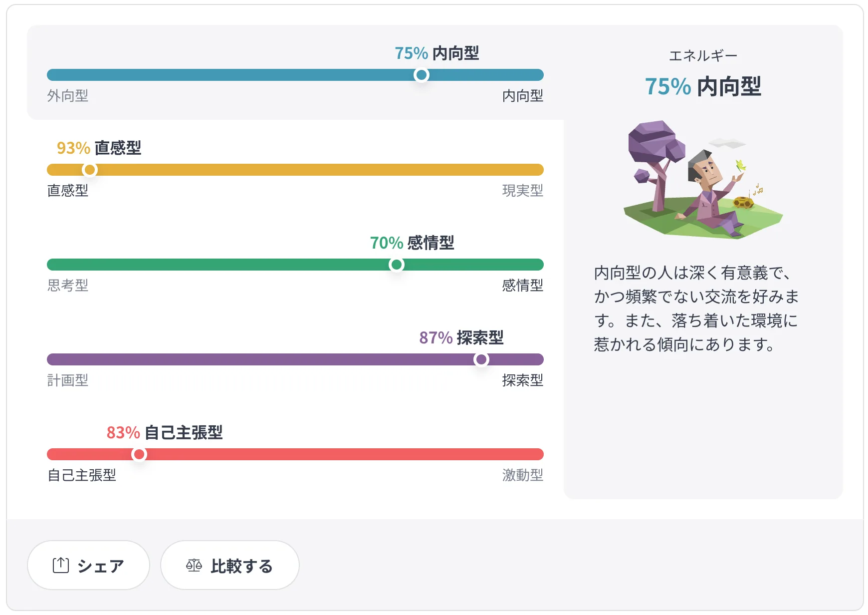Click the 思考型 label on the green bar

tap(67, 286)
